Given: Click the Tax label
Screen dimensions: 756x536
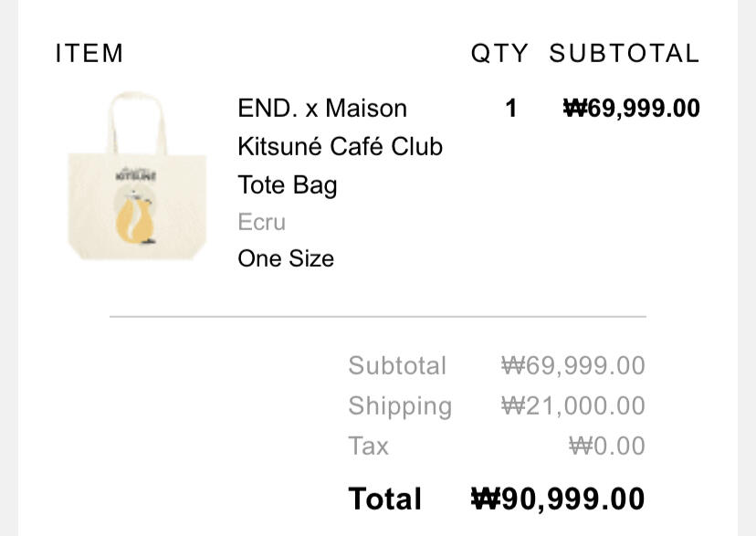Looking at the screenshot, I should 368,447.
